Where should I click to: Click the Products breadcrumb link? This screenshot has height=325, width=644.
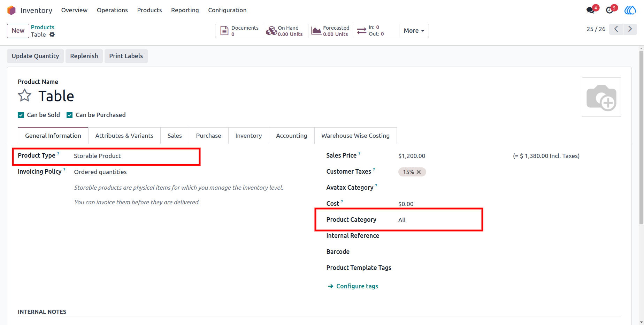43,27
